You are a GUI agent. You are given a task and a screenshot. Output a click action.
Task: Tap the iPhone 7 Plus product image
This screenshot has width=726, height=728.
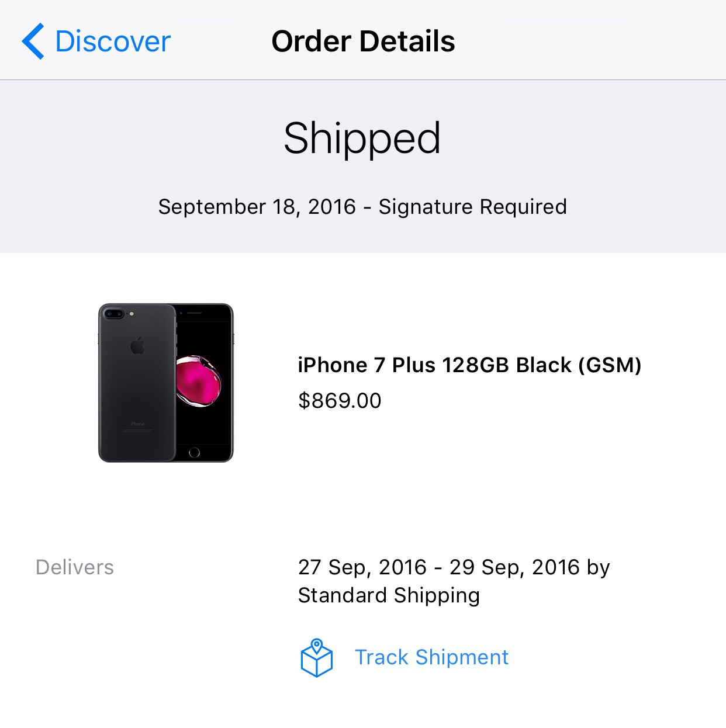[166, 383]
